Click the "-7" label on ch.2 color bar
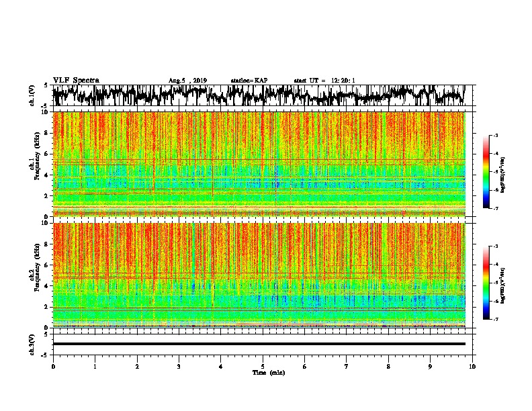Viewport: 532px width, 411px height. [495, 319]
